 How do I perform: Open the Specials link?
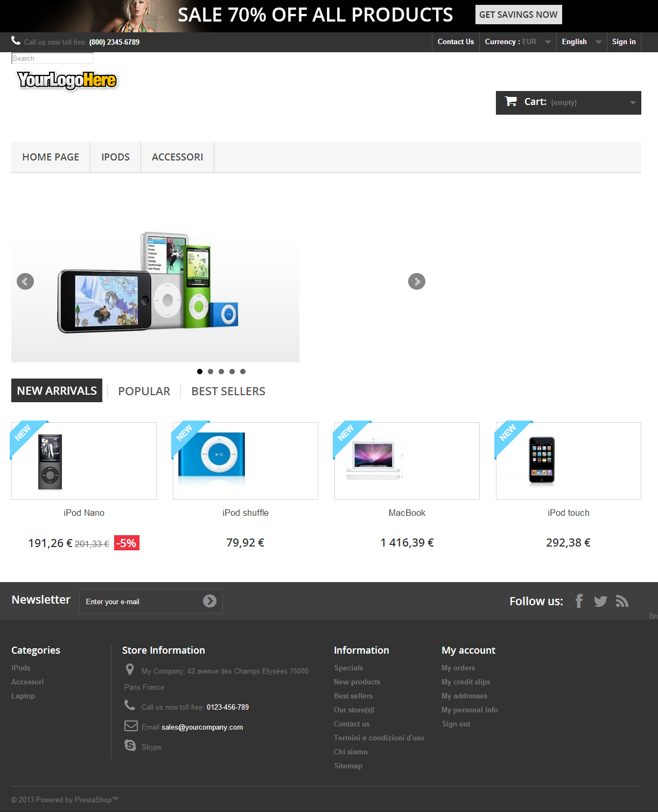click(348, 668)
